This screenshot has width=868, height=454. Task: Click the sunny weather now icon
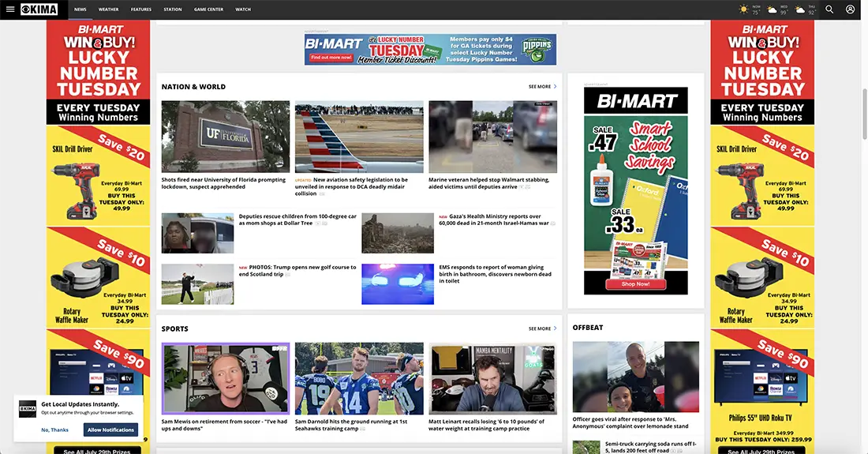coord(743,9)
